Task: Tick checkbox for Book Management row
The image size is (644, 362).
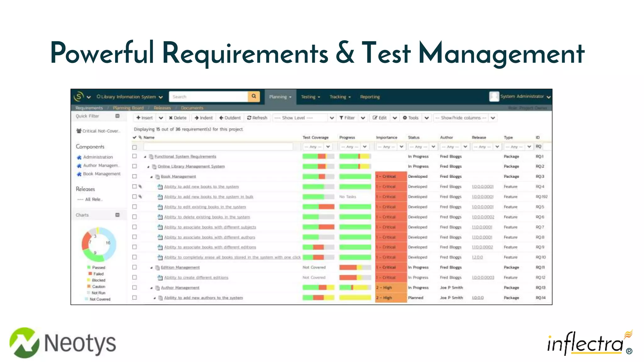Action: click(x=135, y=176)
